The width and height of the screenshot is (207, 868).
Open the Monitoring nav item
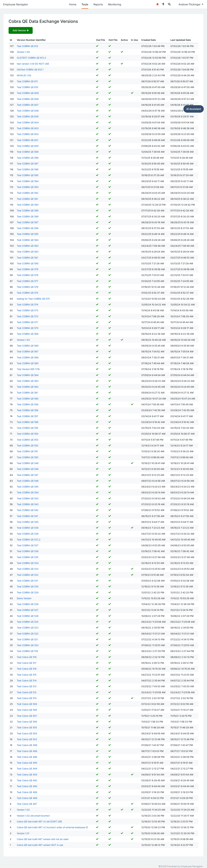(x=114, y=4)
